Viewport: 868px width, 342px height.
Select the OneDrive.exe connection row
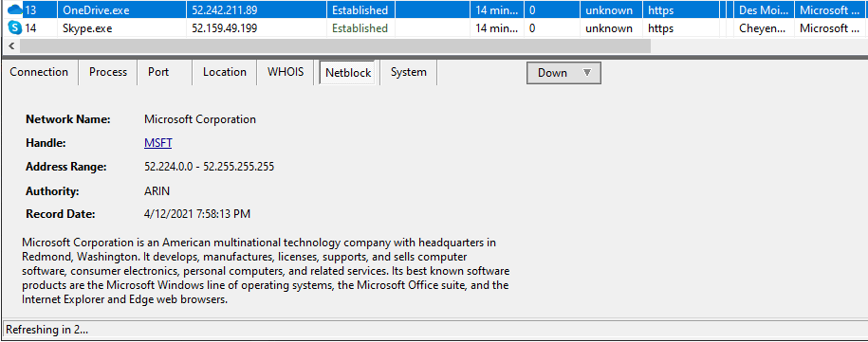point(434,9)
